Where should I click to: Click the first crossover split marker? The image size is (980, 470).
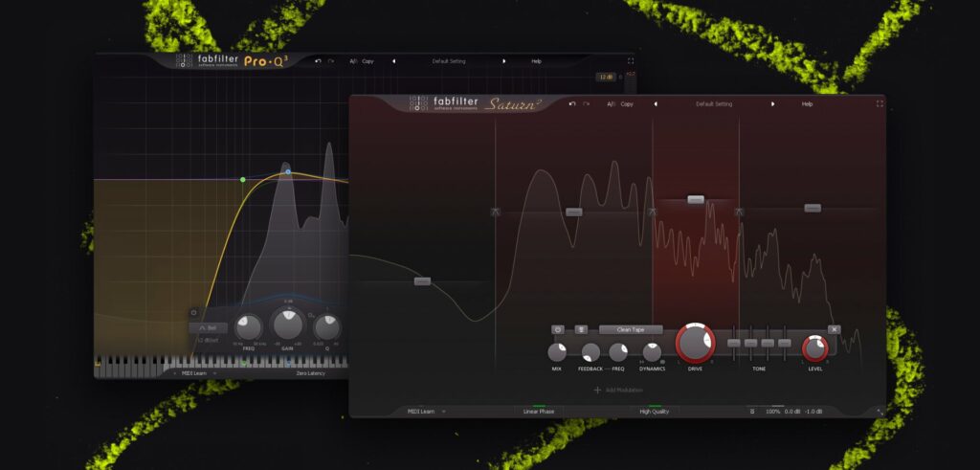coord(496,213)
